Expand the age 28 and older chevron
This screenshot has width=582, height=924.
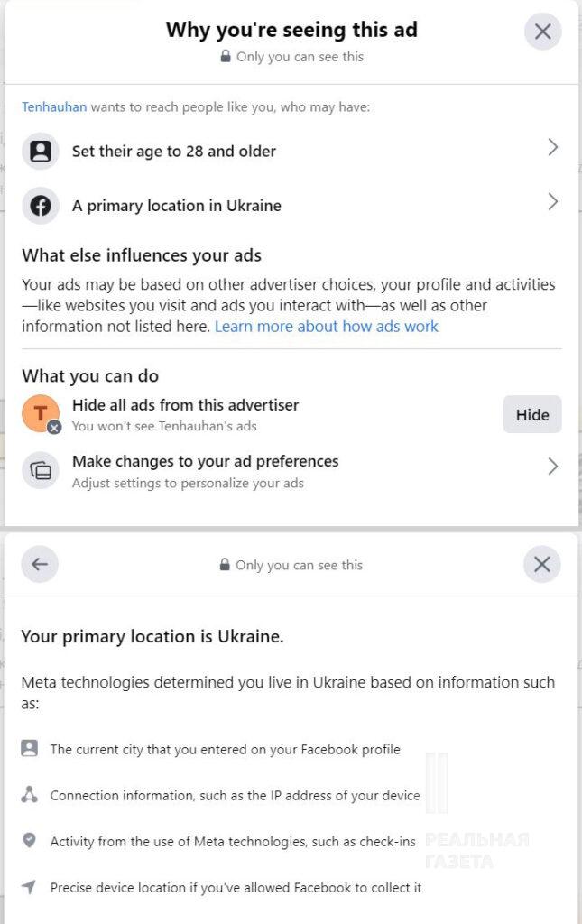552,148
